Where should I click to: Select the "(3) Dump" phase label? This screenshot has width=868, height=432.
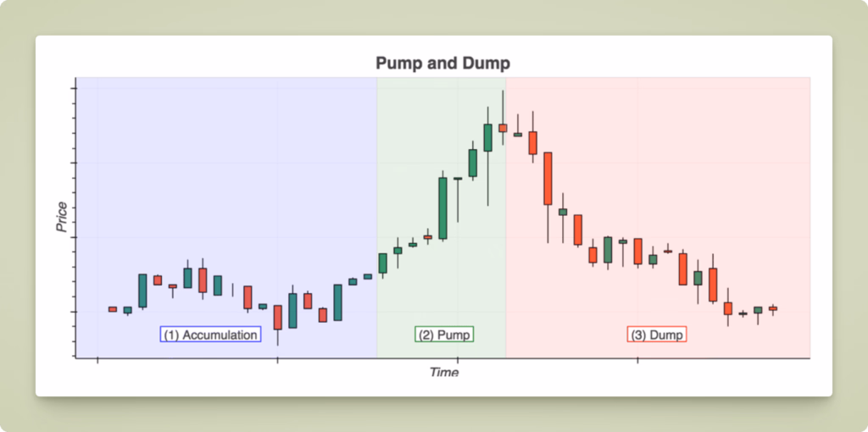(x=656, y=335)
